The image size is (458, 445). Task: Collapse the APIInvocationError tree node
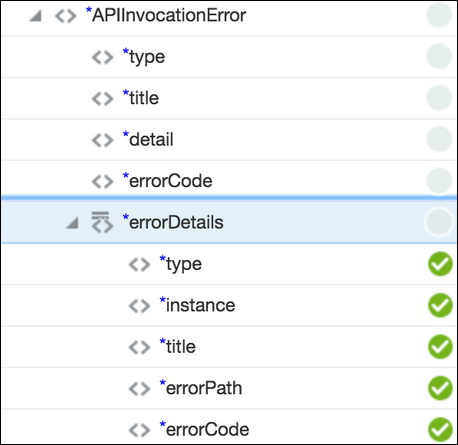[35, 16]
